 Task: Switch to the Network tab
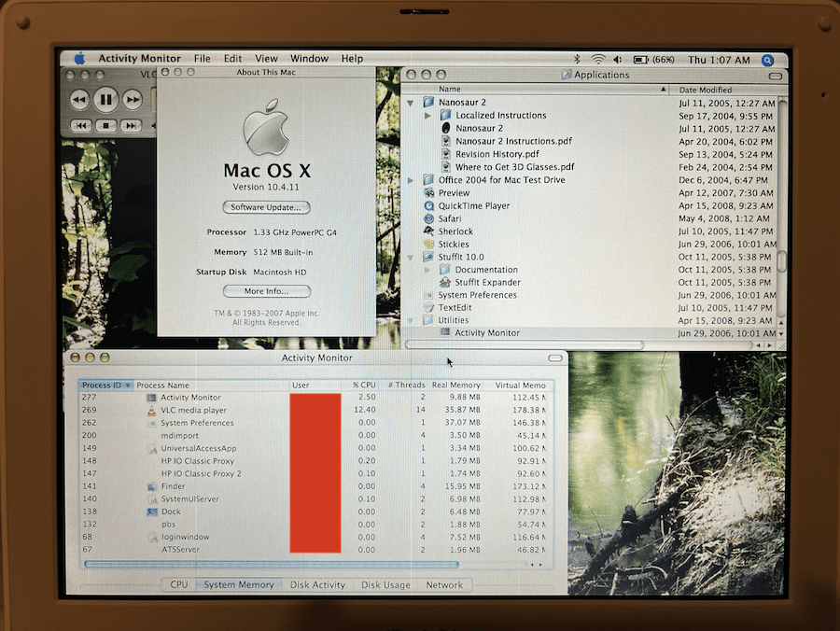[x=444, y=585]
